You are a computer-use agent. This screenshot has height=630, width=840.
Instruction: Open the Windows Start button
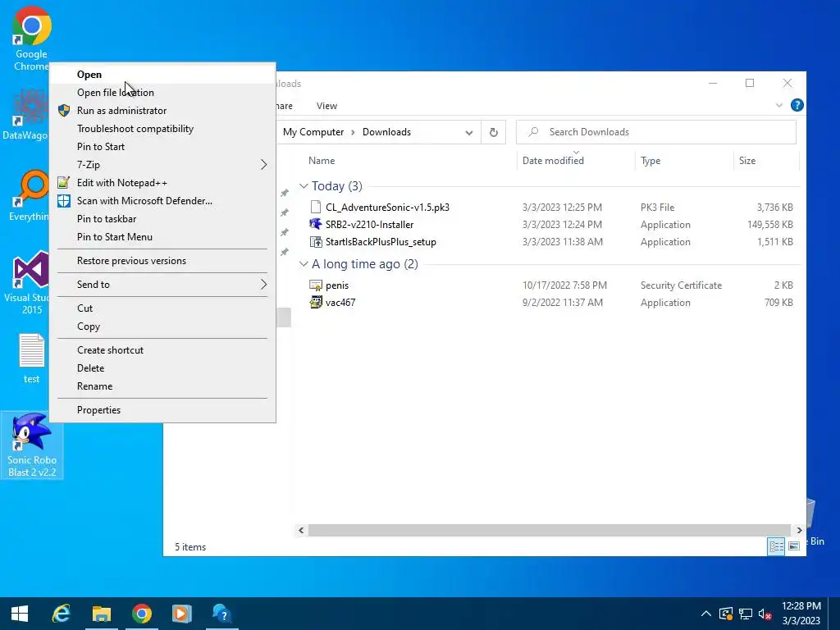click(x=20, y=614)
